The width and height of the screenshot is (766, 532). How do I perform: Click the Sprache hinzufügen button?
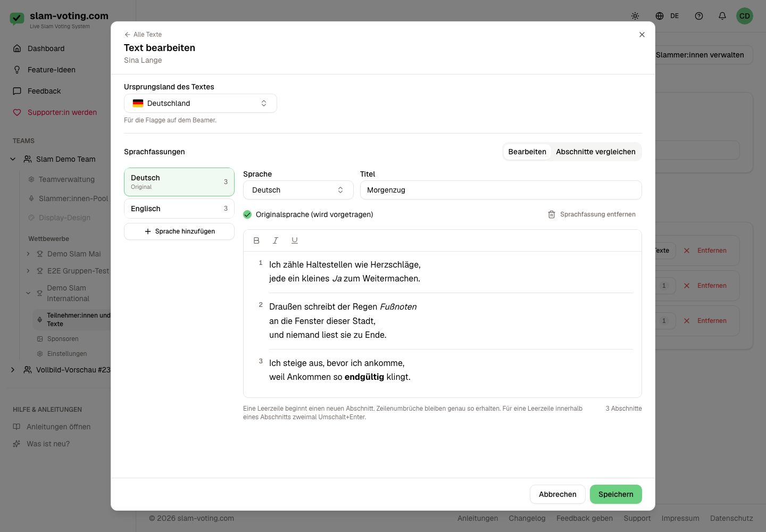(179, 231)
